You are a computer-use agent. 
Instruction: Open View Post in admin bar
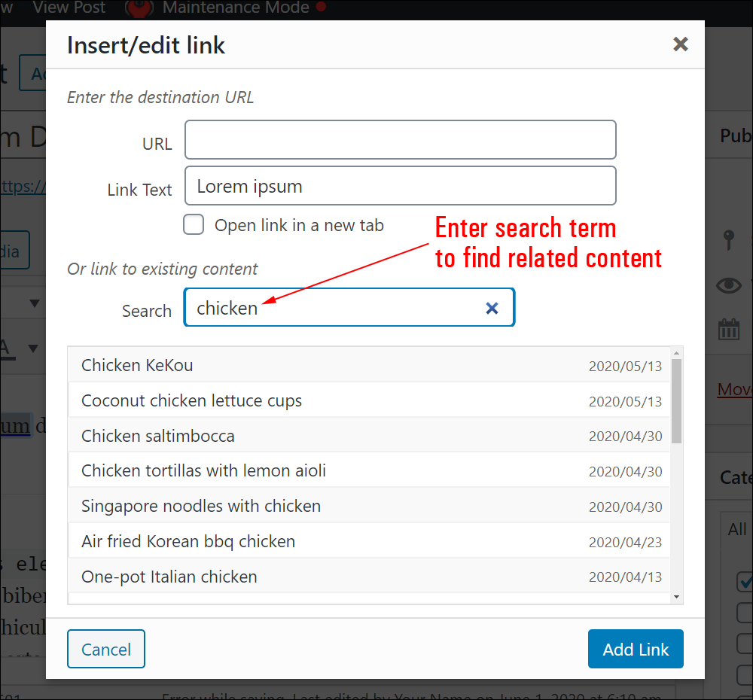69,8
